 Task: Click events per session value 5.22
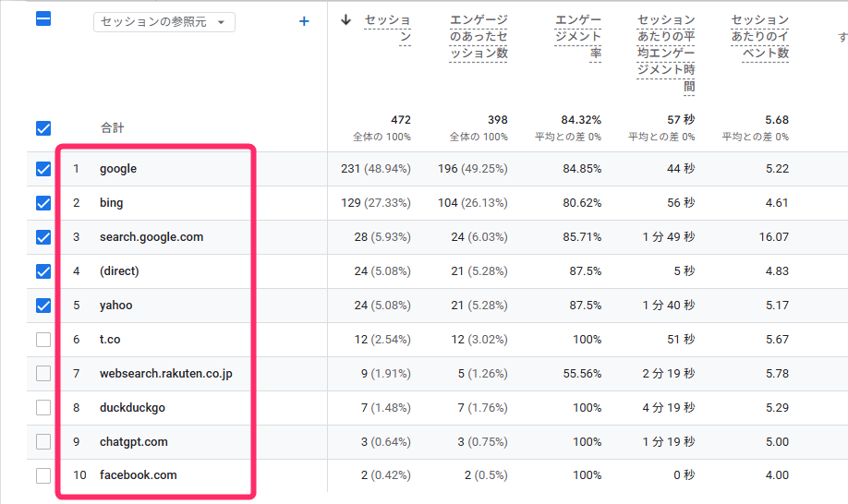777,169
